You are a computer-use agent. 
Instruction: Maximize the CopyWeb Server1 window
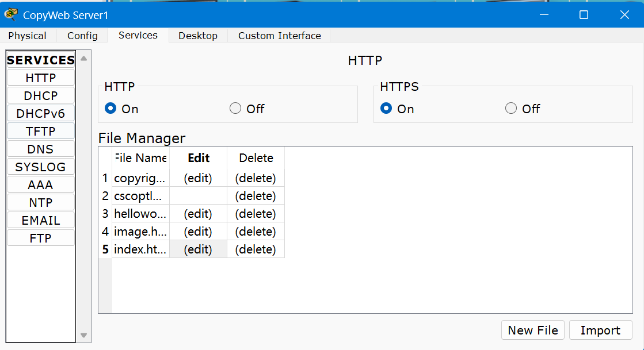(584, 14)
